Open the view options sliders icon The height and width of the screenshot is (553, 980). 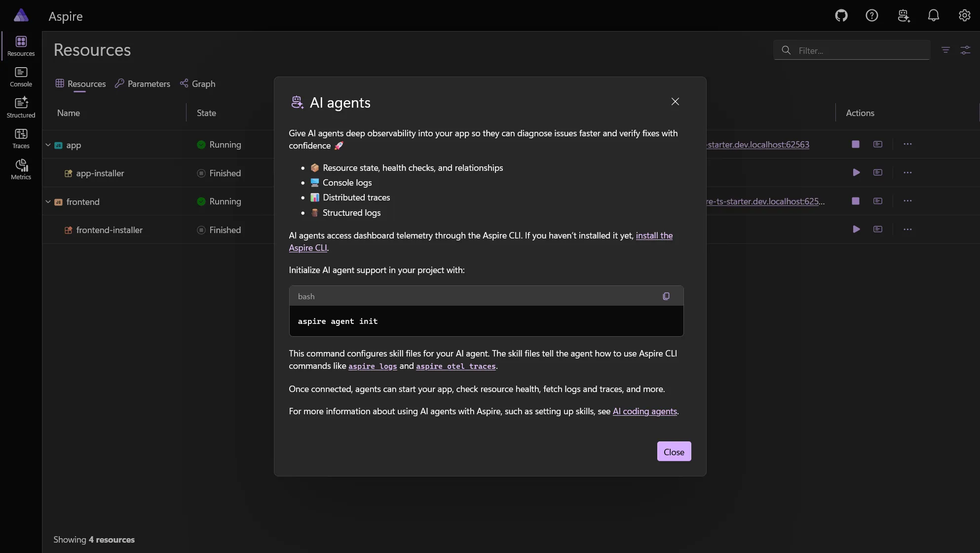pos(965,50)
